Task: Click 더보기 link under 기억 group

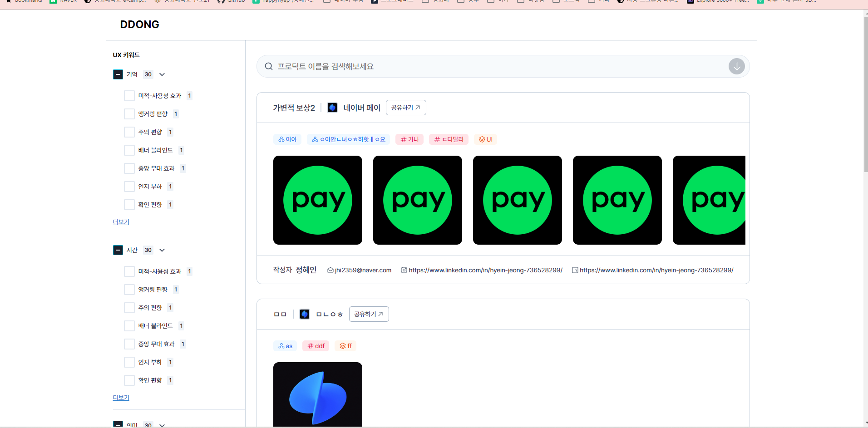Action: tap(121, 222)
